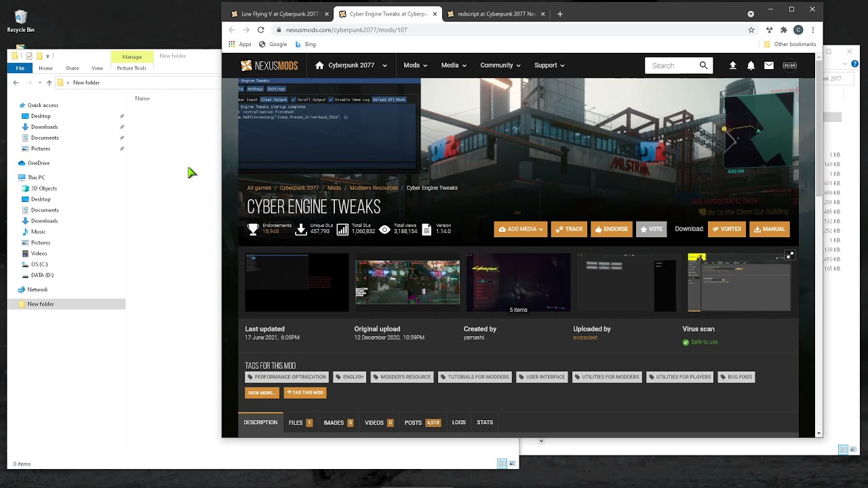The width and height of the screenshot is (868, 488).
Task: Click in the Nexus Mods search field
Action: (671, 66)
